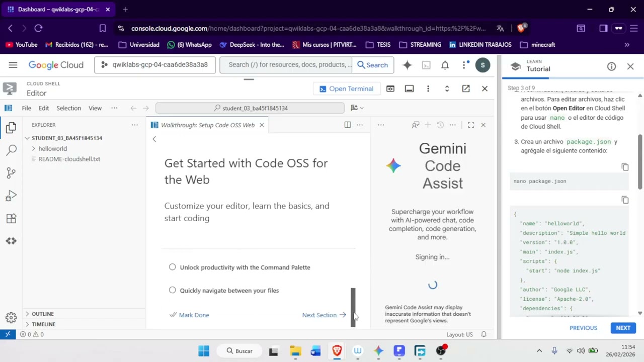Click the resources search input field

286,65
